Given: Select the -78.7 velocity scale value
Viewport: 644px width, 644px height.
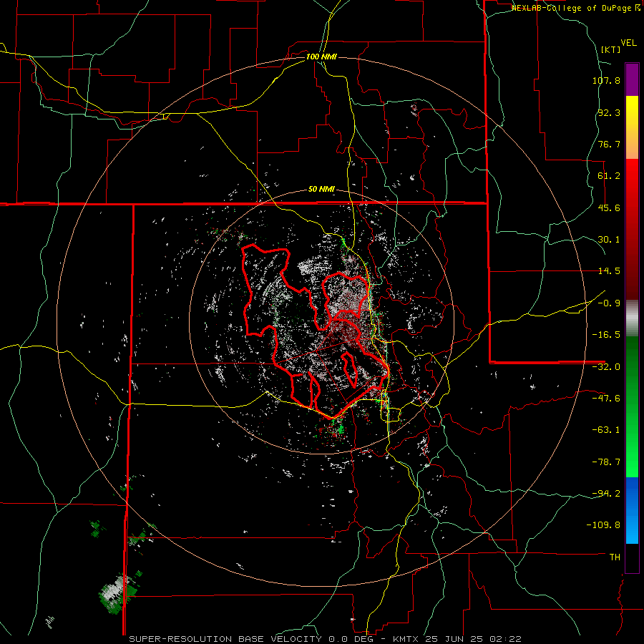Looking at the screenshot, I should pos(606,462).
